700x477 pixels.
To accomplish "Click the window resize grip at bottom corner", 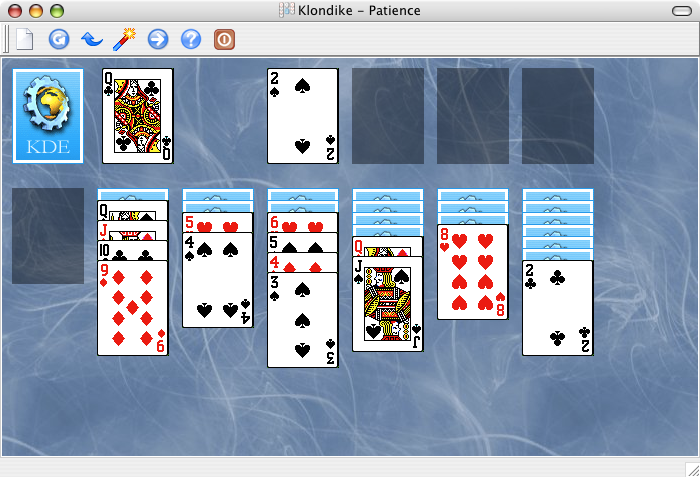I will pyautogui.click(x=693, y=470).
